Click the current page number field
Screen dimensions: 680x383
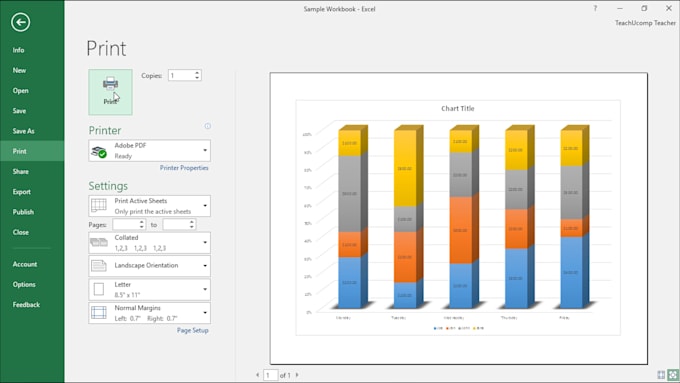pos(271,375)
